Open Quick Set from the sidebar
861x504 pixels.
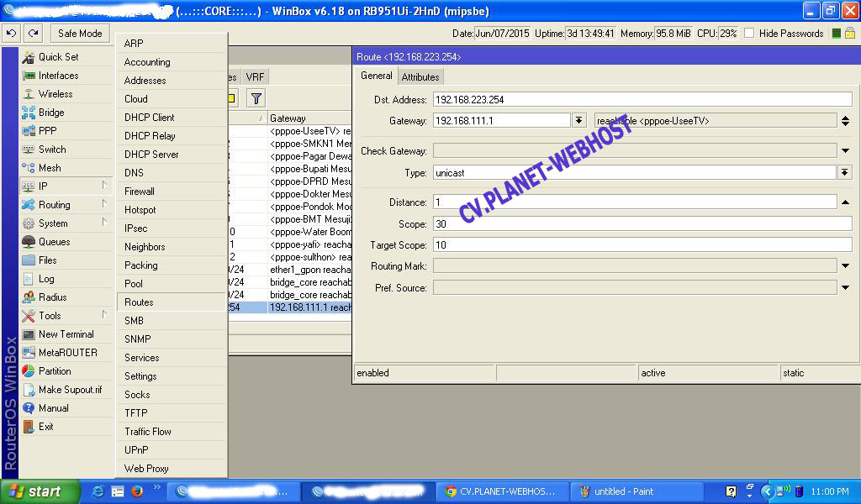[x=58, y=57]
